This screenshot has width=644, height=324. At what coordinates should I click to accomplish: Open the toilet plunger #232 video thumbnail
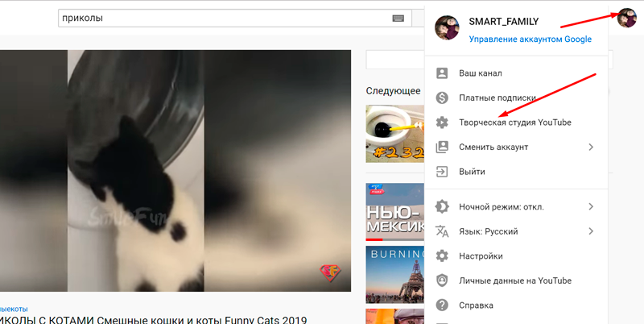[x=395, y=134]
